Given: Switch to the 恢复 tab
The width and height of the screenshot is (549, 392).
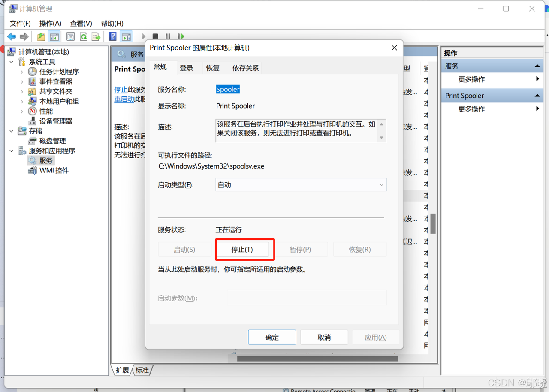Looking at the screenshot, I should click(213, 68).
